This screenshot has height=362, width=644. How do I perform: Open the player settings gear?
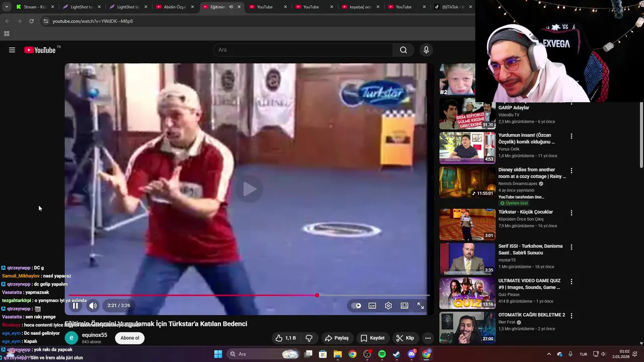388,306
